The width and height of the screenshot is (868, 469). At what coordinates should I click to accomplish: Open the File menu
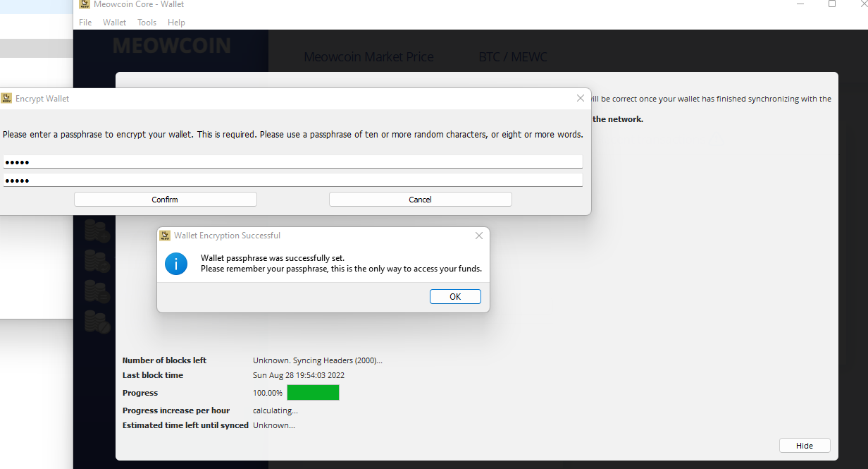(85, 23)
